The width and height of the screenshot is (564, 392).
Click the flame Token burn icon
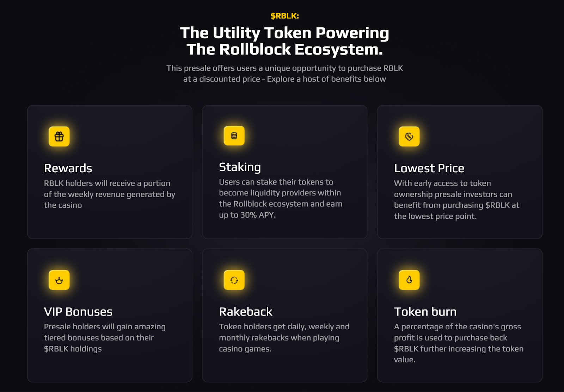(x=409, y=280)
